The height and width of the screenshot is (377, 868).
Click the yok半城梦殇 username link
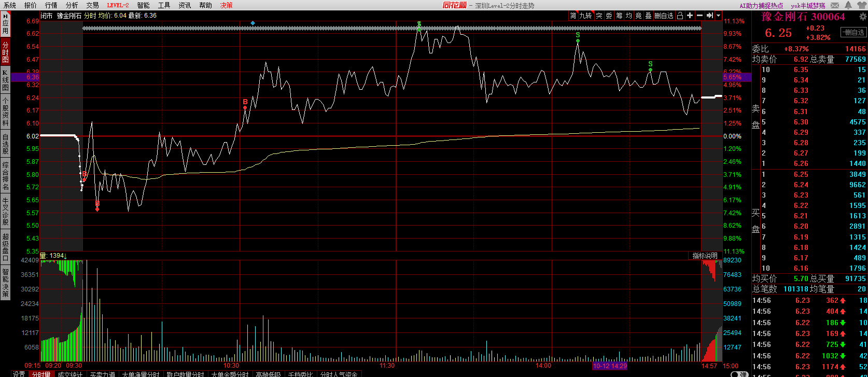click(808, 5)
